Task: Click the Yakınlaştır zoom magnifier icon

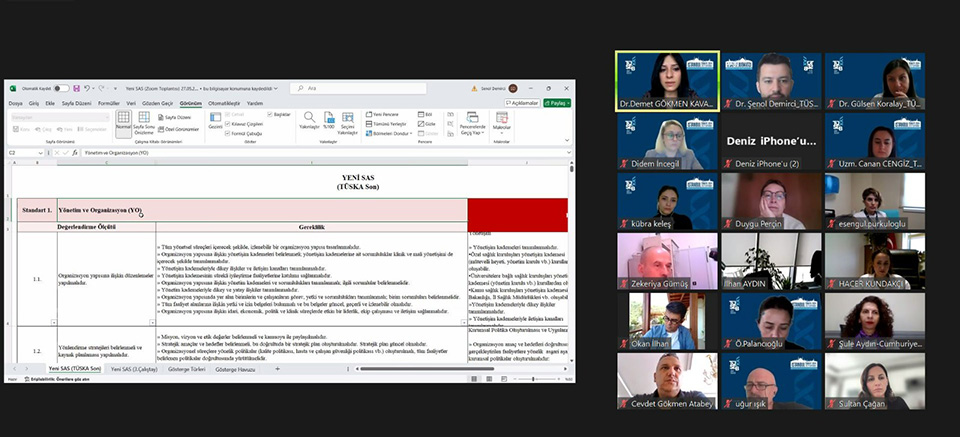Action: pos(309,120)
